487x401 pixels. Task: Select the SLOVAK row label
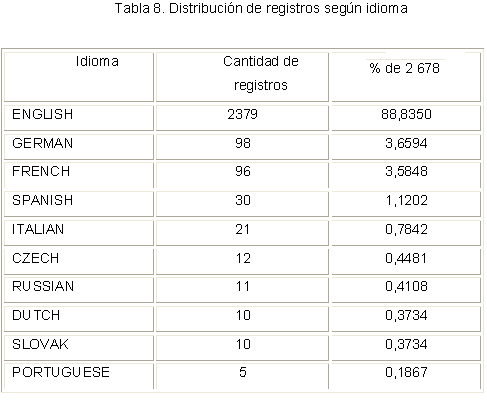pyautogui.click(x=40, y=344)
